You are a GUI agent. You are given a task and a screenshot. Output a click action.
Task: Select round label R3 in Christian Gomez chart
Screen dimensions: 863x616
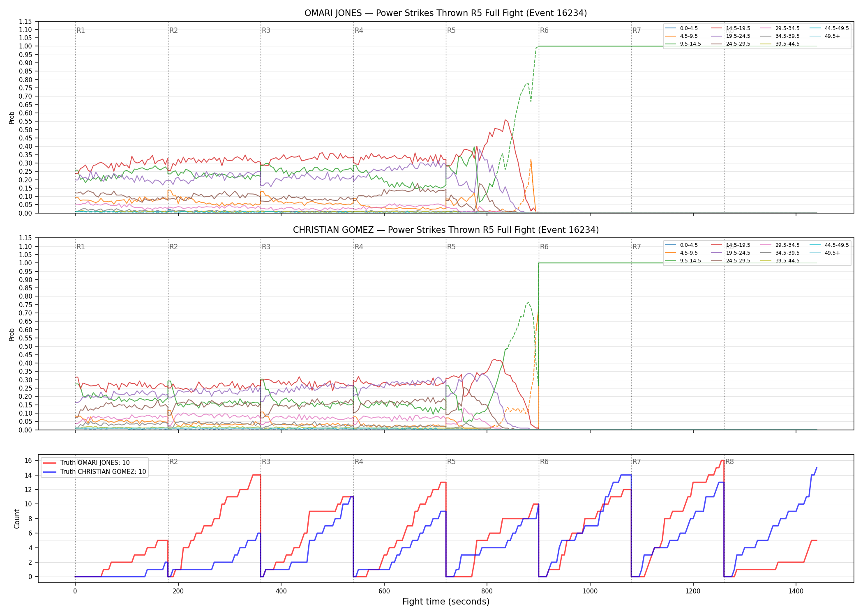[x=266, y=247]
